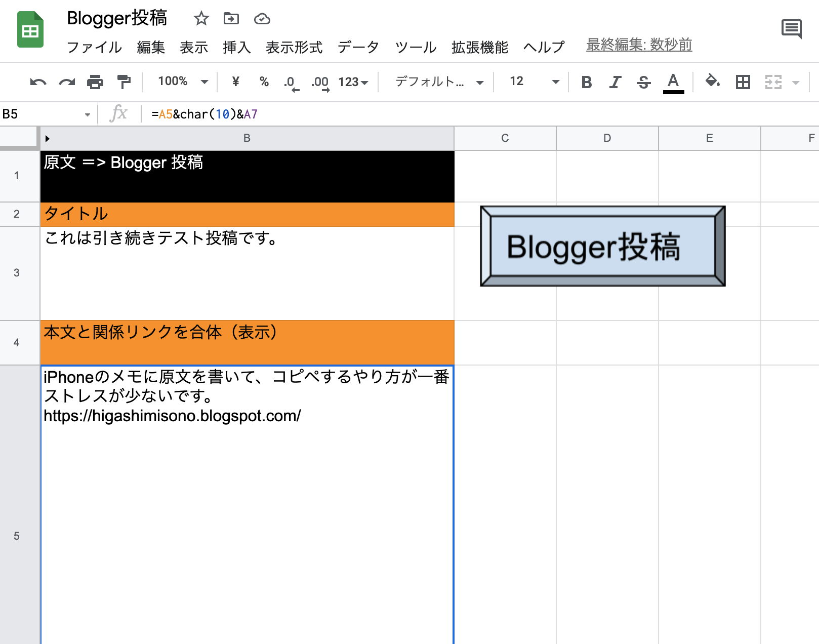The image size is (819, 644).
Task: Click the undo arrow icon
Action: point(38,82)
